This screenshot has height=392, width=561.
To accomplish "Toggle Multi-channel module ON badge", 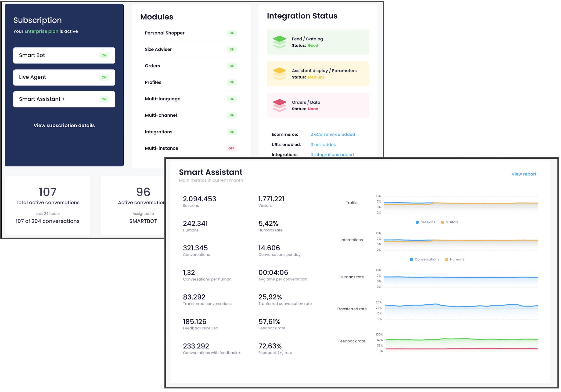I will (232, 115).
